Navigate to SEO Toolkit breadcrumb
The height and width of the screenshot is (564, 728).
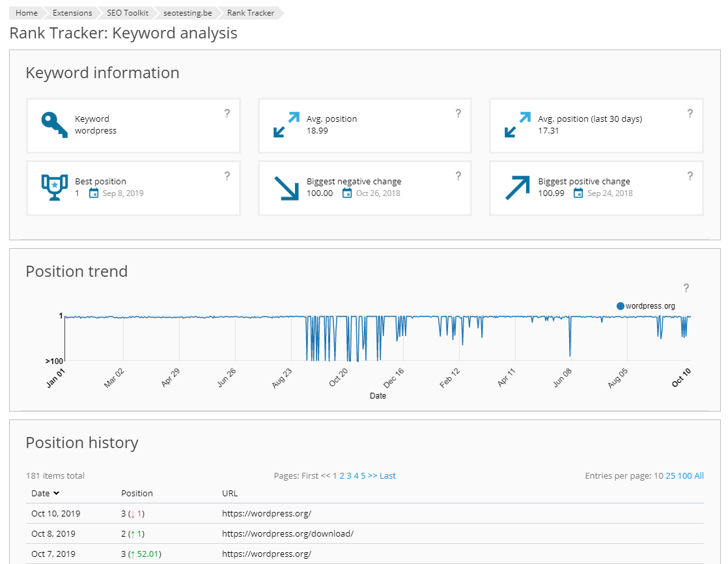click(128, 13)
